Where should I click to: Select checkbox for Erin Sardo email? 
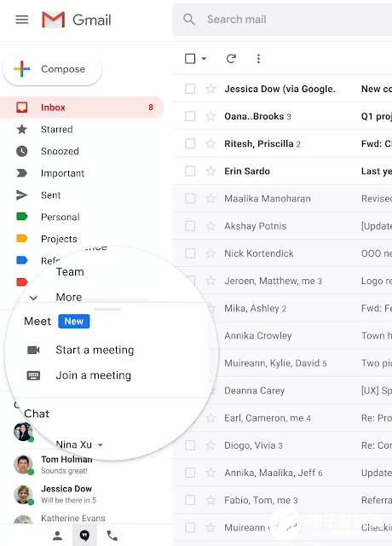(190, 171)
